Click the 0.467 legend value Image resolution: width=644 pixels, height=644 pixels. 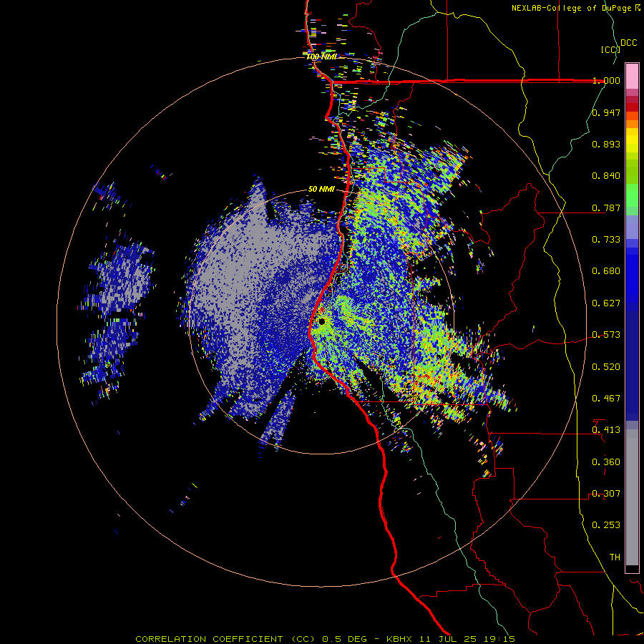pyautogui.click(x=606, y=399)
